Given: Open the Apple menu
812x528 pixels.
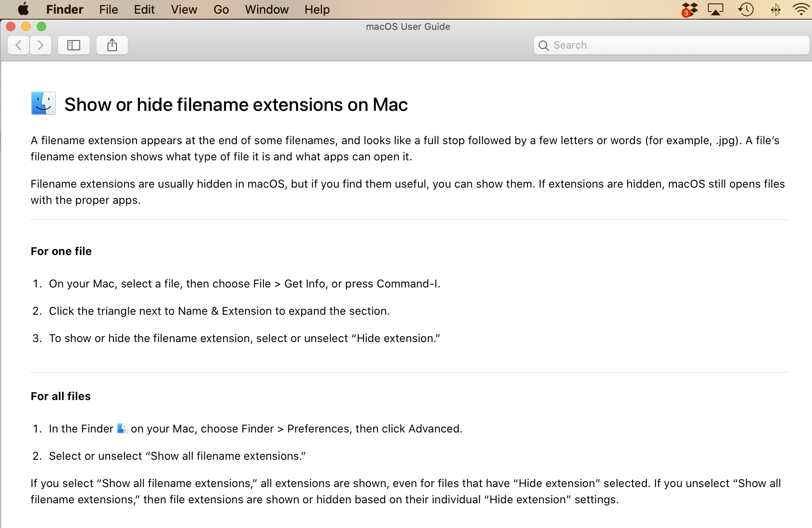Looking at the screenshot, I should pos(23,9).
